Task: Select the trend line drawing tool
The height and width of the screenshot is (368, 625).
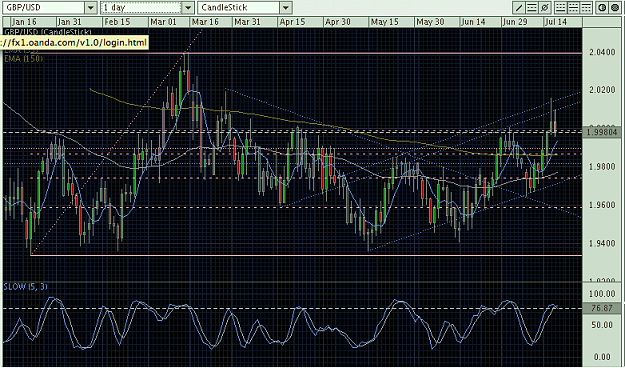Action: click(519, 8)
